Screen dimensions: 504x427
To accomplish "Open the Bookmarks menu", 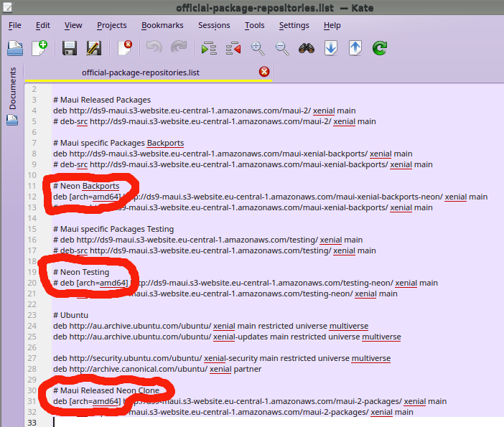I will 162,25.
